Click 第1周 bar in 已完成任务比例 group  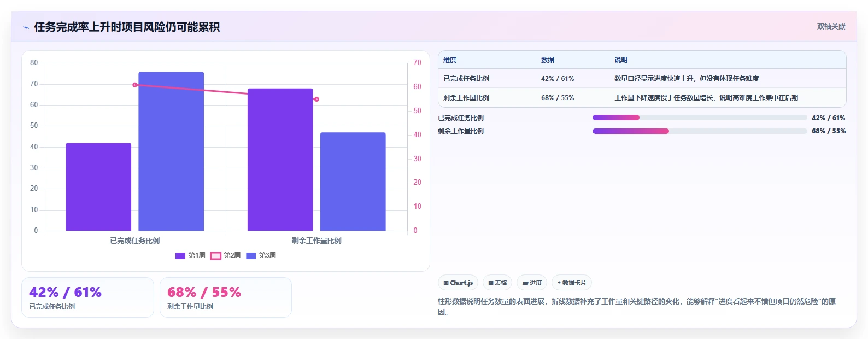pos(98,187)
